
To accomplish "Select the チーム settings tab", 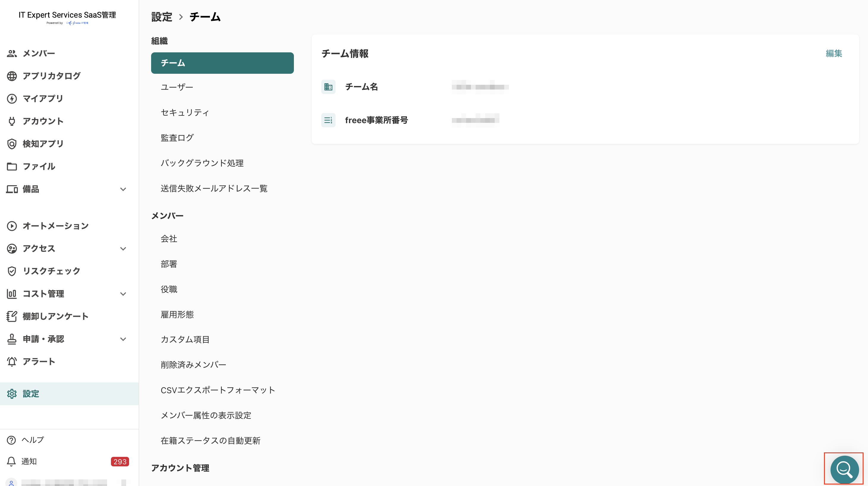I will [x=222, y=63].
